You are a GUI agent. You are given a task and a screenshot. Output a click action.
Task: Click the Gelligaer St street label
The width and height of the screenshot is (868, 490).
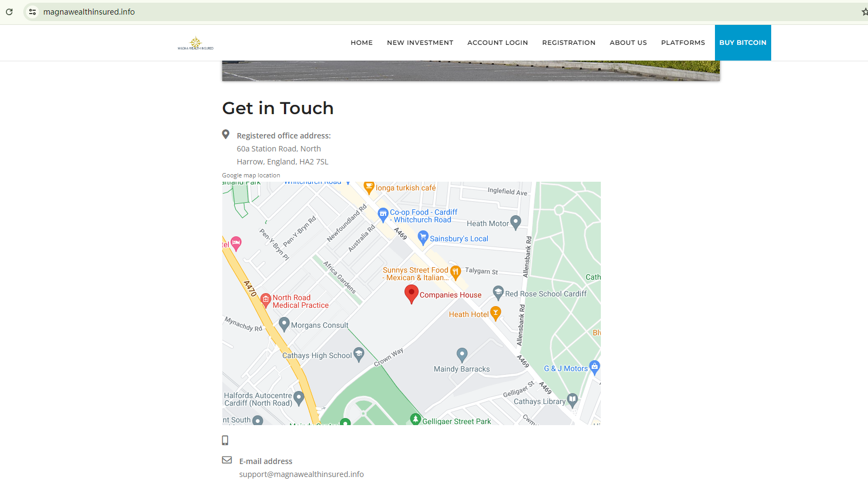(519, 389)
